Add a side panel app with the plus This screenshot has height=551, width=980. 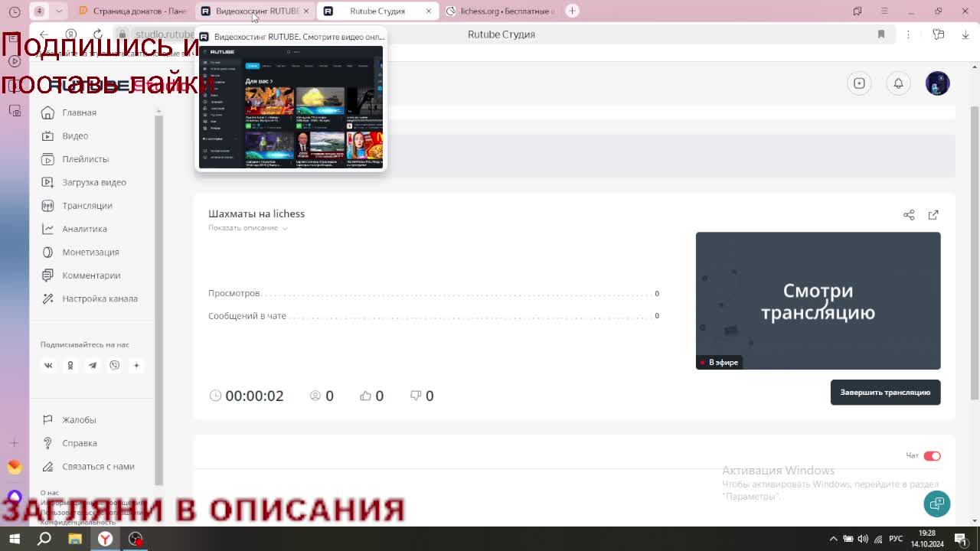click(15, 443)
